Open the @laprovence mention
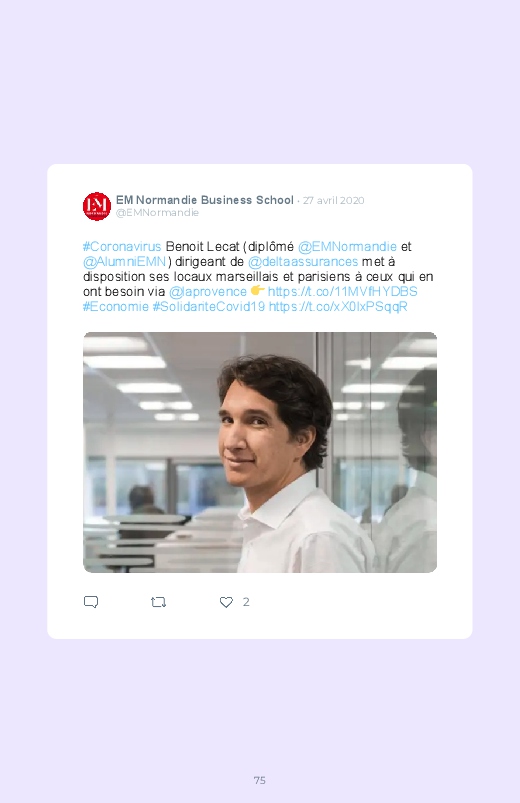The width and height of the screenshot is (520, 803). (x=207, y=292)
